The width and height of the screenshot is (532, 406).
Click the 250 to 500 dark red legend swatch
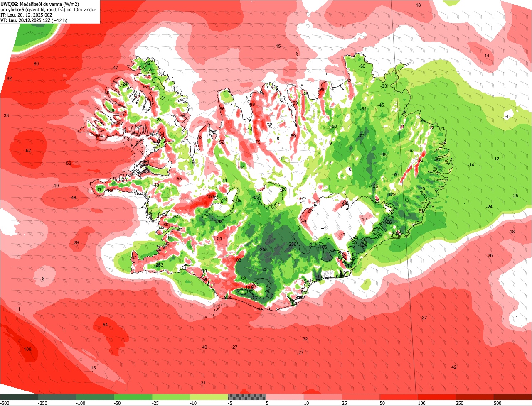point(475,397)
